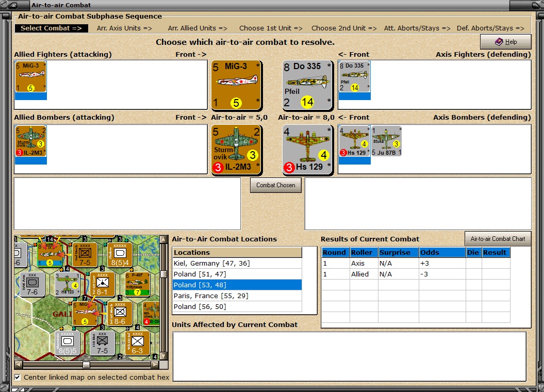The width and height of the screenshot is (544, 392).
Task: Click the large MiG-3 front fighter counter
Action: pos(236,85)
